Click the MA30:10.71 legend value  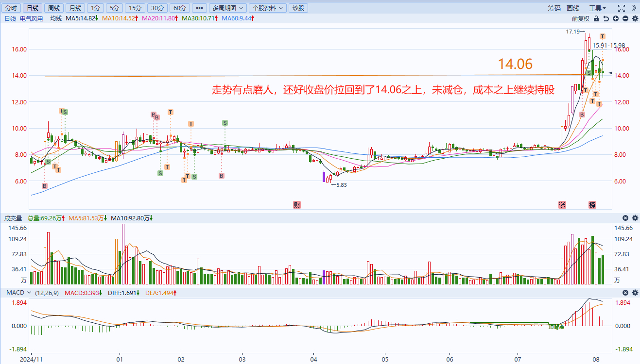click(x=200, y=18)
